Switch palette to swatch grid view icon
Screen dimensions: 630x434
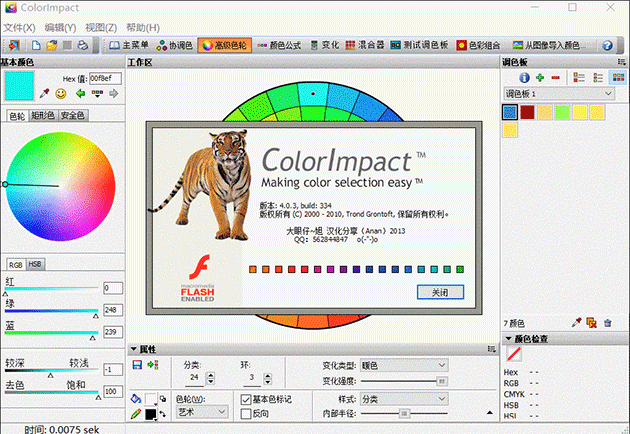coord(618,77)
